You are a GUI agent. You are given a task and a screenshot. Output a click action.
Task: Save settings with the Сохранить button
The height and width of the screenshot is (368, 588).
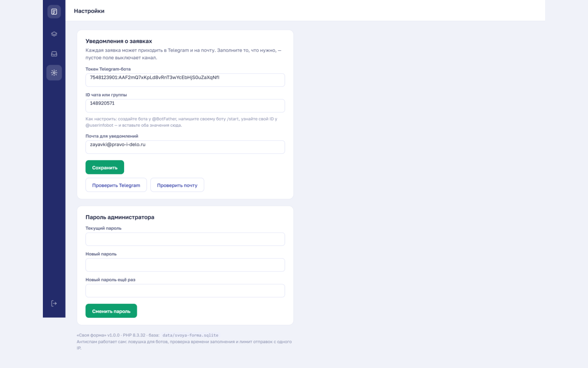[x=105, y=167]
